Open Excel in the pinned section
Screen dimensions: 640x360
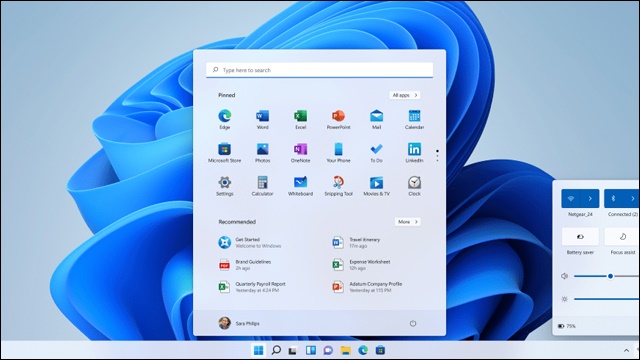(x=300, y=119)
